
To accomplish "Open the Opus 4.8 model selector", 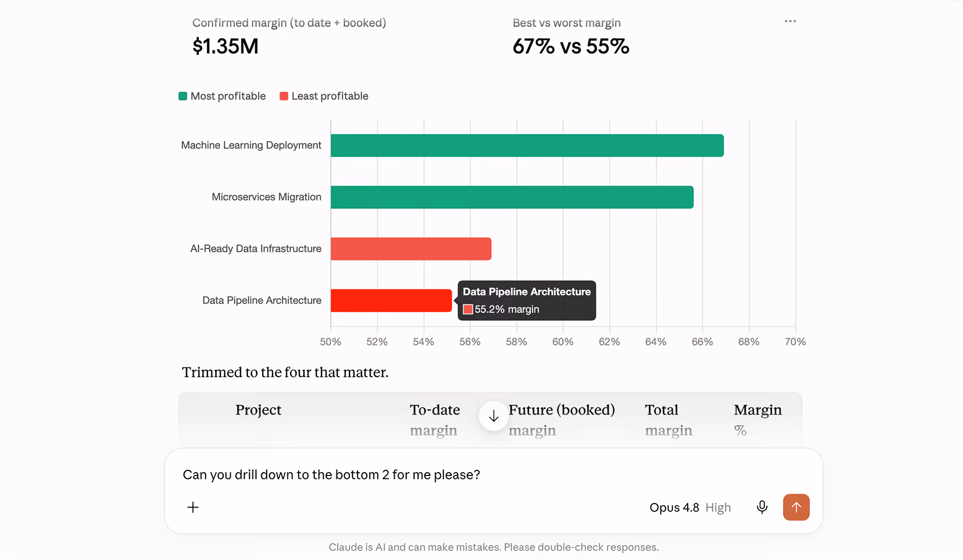I will 674,507.
